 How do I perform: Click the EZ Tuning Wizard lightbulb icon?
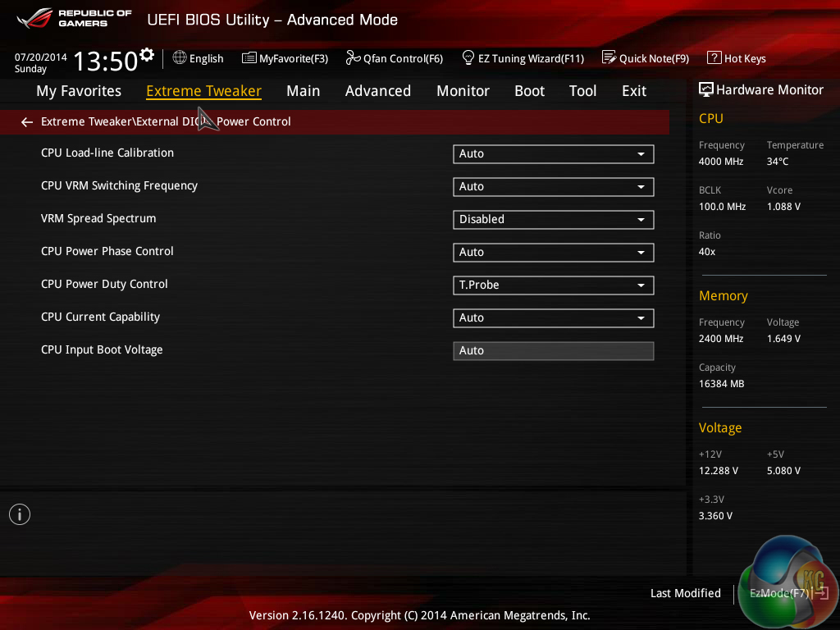(468, 57)
